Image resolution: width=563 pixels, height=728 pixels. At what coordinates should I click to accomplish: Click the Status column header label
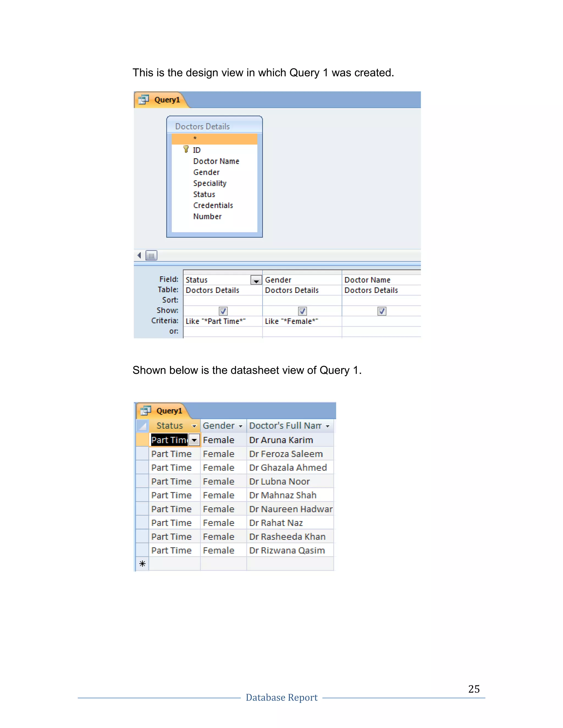(x=170, y=426)
